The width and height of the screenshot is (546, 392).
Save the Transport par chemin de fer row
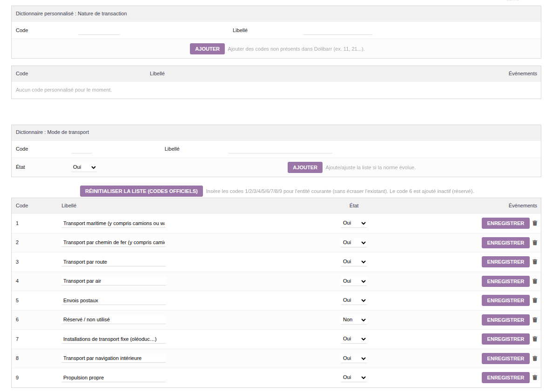coord(505,243)
